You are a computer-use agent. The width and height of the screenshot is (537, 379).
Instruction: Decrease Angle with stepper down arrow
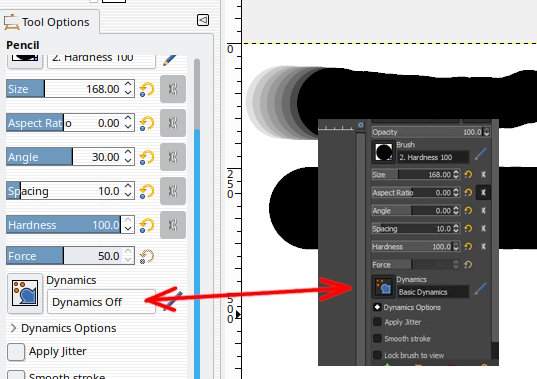(x=128, y=161)
